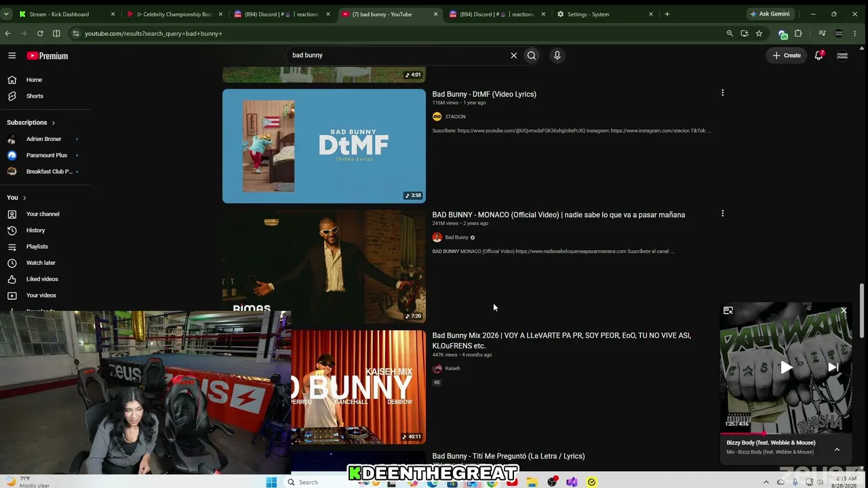Open Your videos in sidebar
868x488 pixels.
(41, 296)
